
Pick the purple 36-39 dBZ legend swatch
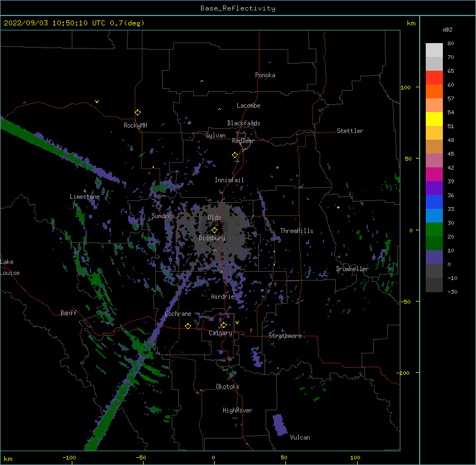pos(434,188)
